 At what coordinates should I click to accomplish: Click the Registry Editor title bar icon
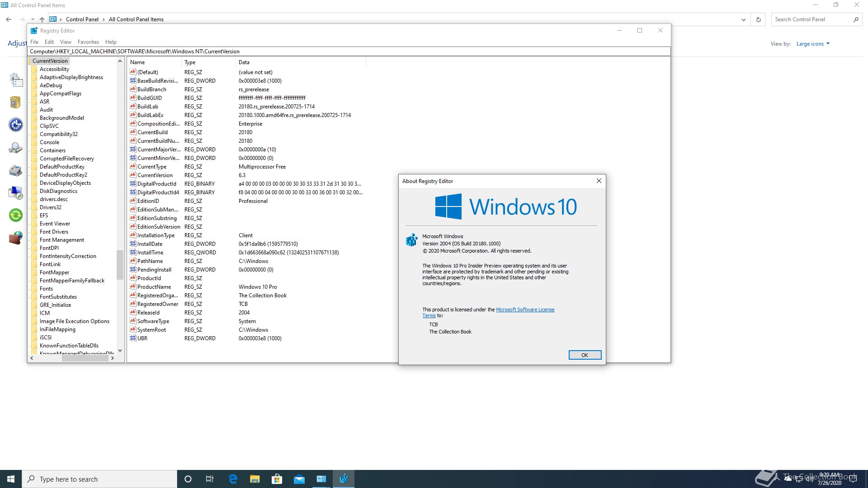pyautogui.click(x=34, y=31)
